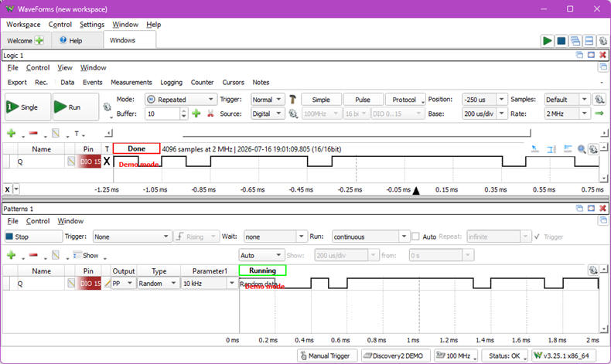This screenshot has height=364, width=611.
Task: Add a Patterns signal with the green plus
Action: point(12,255)
